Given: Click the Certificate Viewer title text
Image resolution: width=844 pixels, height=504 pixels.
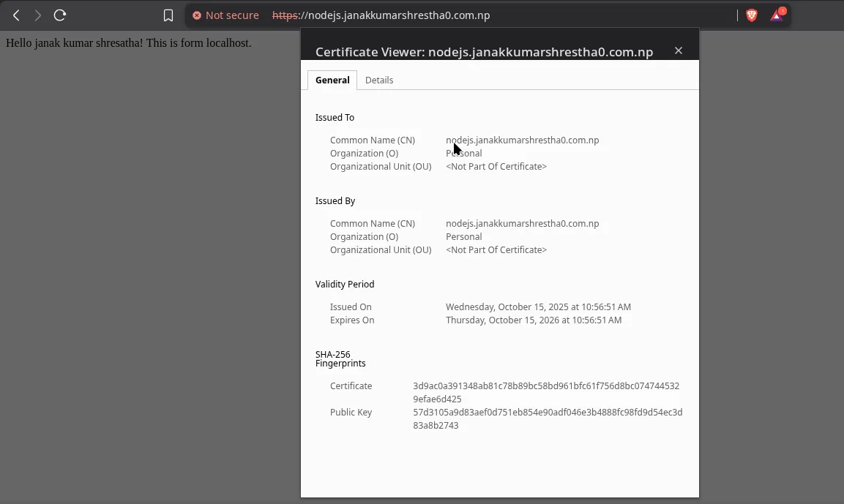Looking at the screenshot, I should click(484, 51).
